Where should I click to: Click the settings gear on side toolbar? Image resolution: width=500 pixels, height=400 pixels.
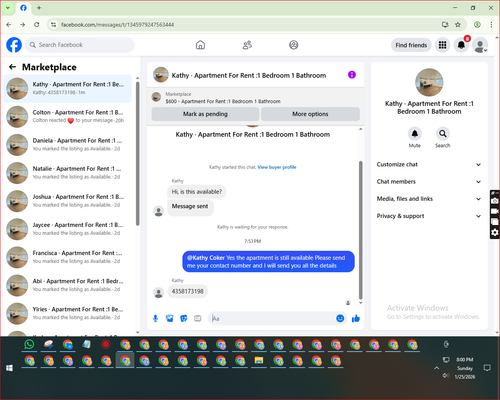(495, 232)
